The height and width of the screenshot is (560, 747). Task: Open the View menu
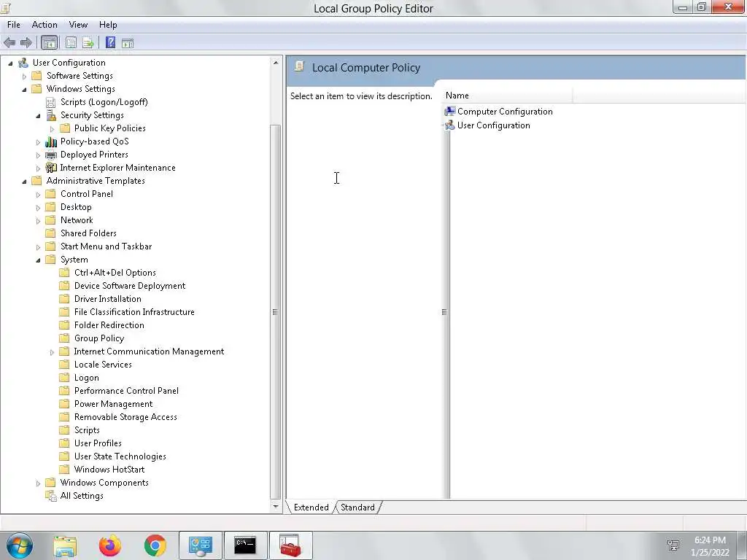point(78,25)
